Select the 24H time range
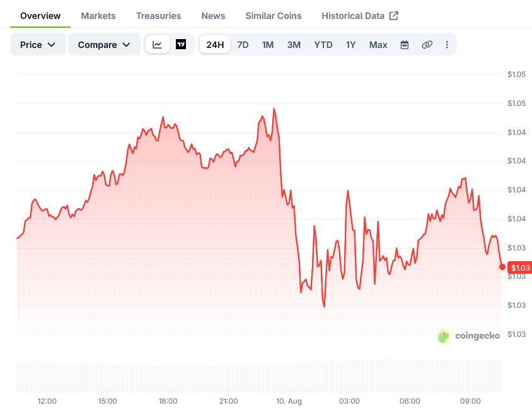Screen dimensions: 532x410 point(215,44)
